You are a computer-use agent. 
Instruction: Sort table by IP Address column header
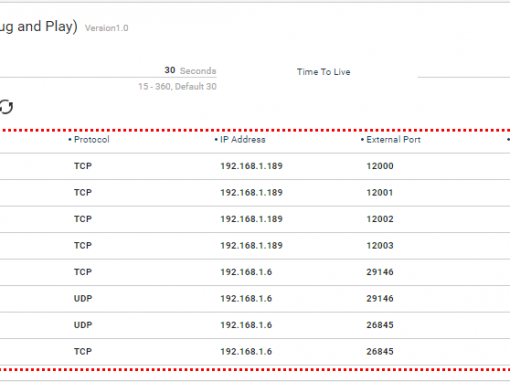point(242,140)
